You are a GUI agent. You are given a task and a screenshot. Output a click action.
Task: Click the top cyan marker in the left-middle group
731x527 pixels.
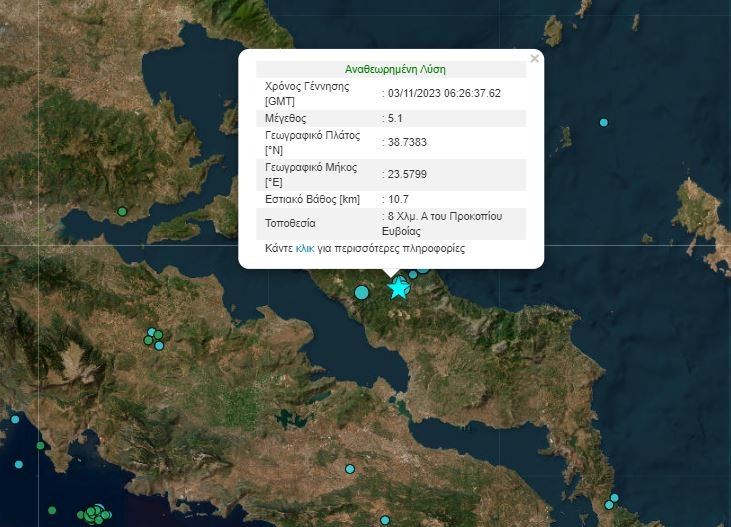click(x=152, y=331)
